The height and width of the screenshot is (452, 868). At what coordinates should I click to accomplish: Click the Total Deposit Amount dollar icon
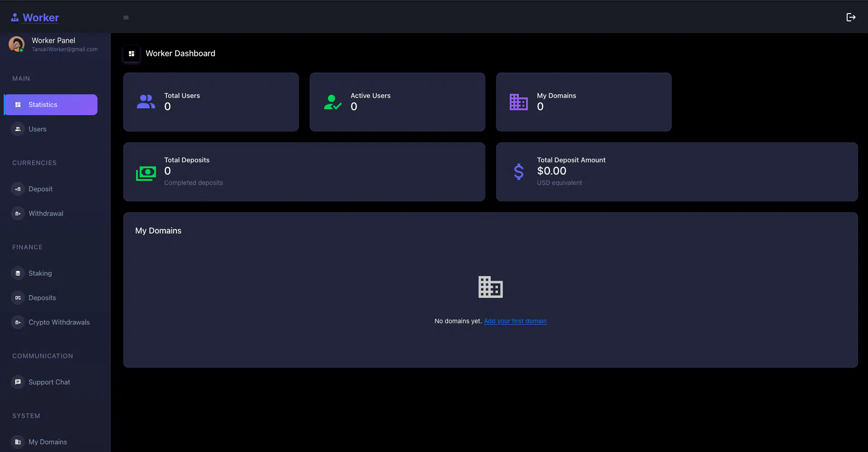518,172
